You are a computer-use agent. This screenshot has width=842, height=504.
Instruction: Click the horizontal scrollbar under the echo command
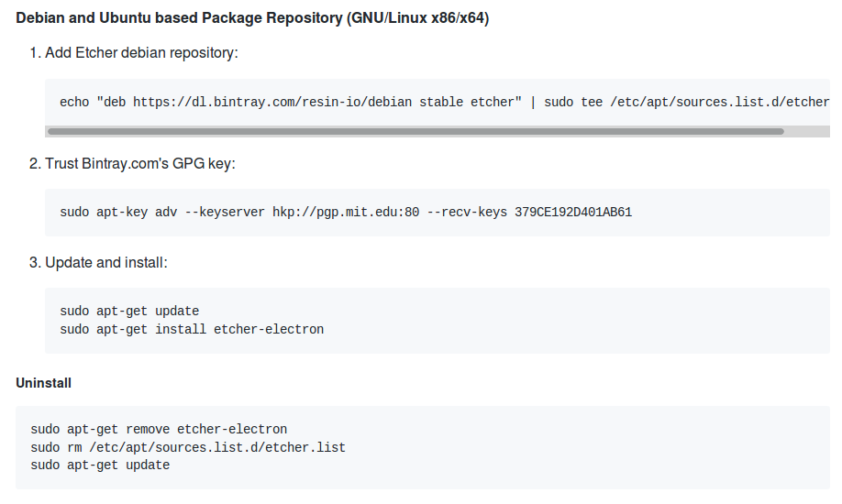pos(415,132)
